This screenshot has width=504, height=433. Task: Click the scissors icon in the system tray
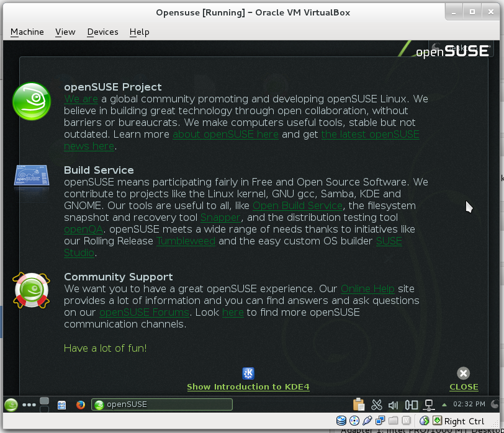point(376,404)
